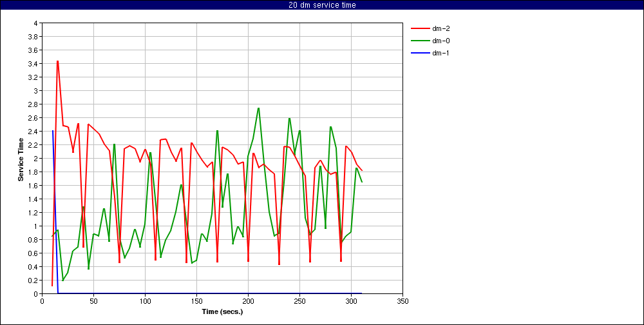
Task: Click the x-axis tick label 250
Action: pyautogui.click(x=300, y=300)
